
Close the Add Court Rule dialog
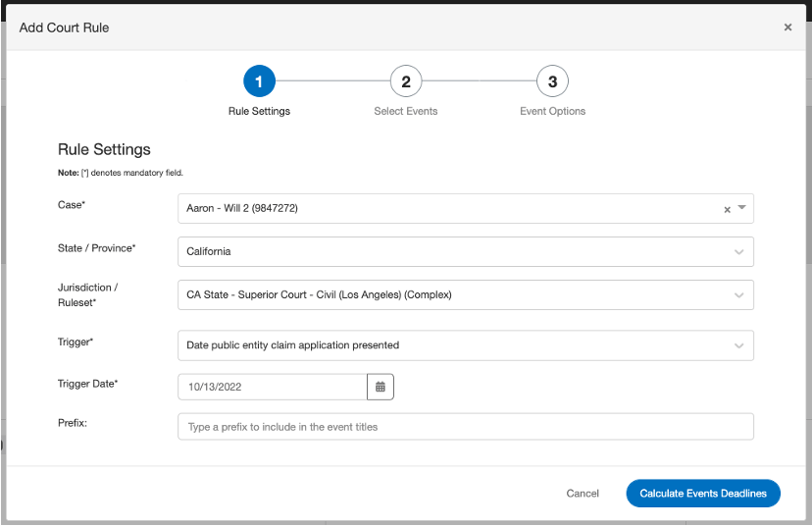(787, 27)
